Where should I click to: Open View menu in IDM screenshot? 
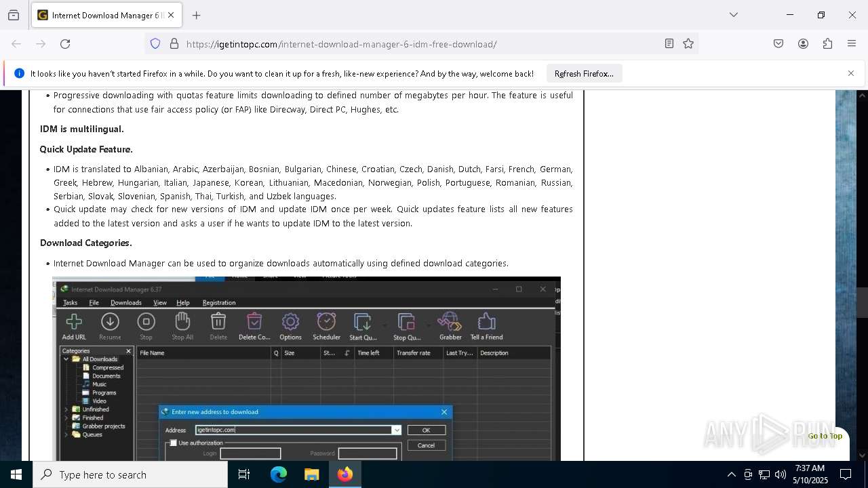(x=160, y=302)
